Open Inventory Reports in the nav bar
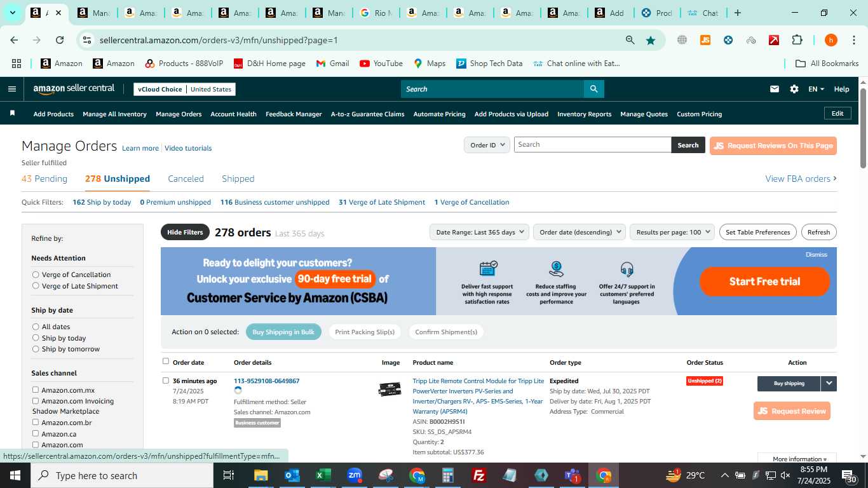This screenshot has width=868, height=488. pos(584,114)
